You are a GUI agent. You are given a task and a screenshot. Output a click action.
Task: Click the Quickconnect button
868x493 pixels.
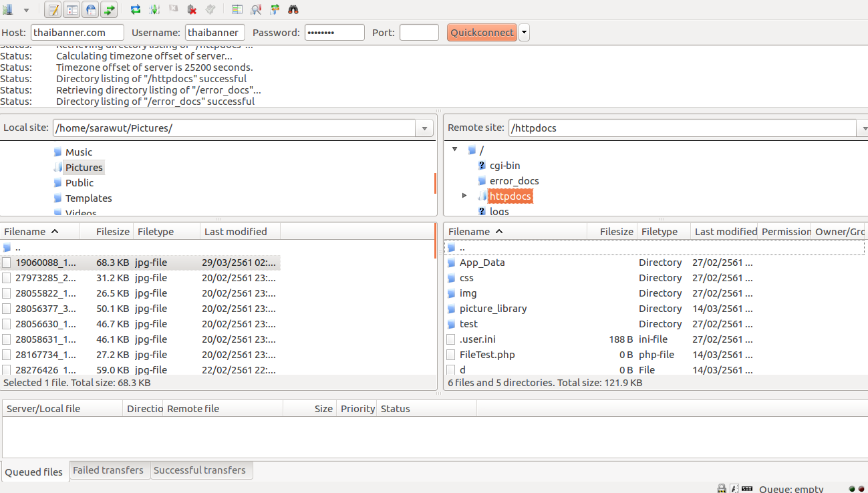(x=482, y=32)
